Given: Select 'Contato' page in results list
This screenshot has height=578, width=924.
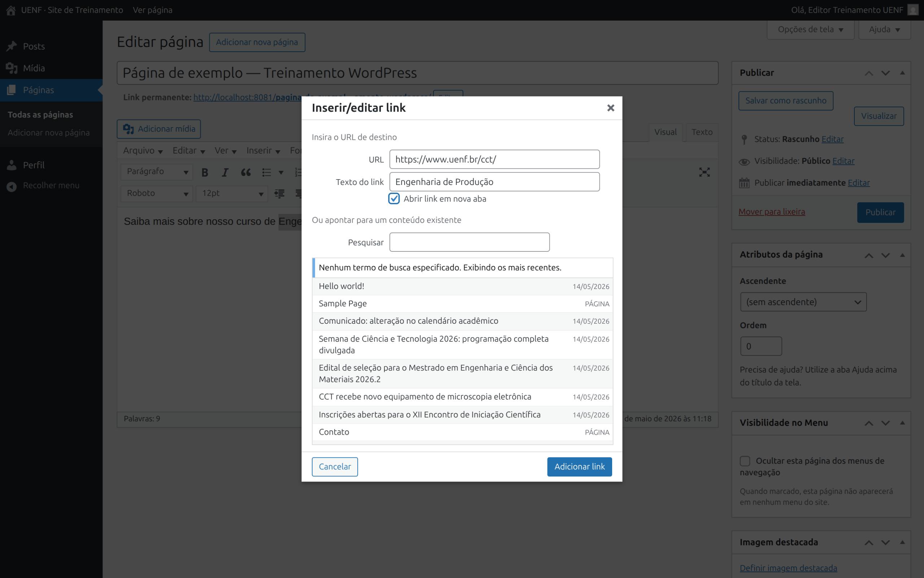Looking at the screenshot, I should pos(463,432).
